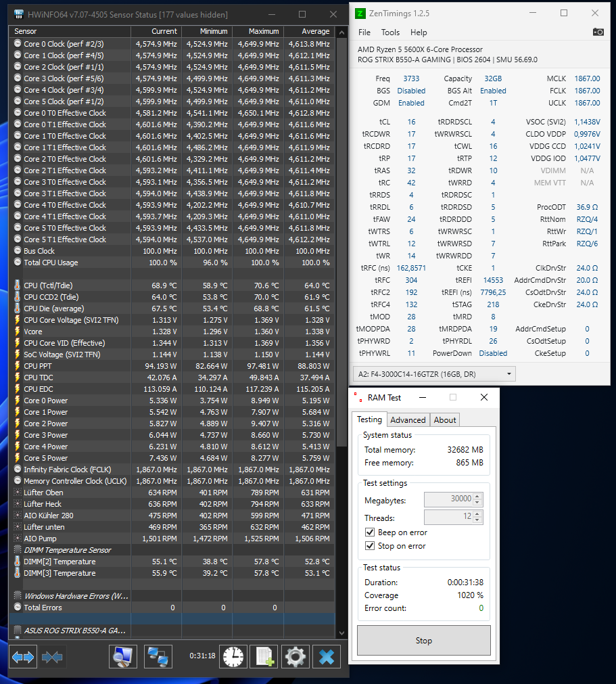
Task: Click clock icon beside Infinity Fabric Clock
Action: tap(18, 469)
